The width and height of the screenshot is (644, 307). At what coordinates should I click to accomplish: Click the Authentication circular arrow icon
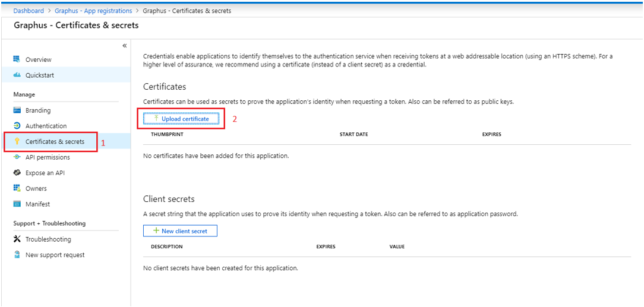click(17, 126)
